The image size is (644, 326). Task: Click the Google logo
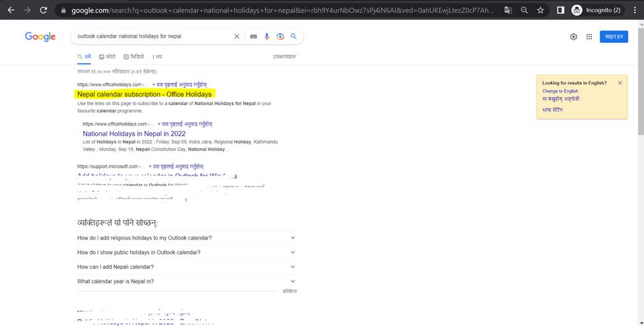[x=40, y=36]
